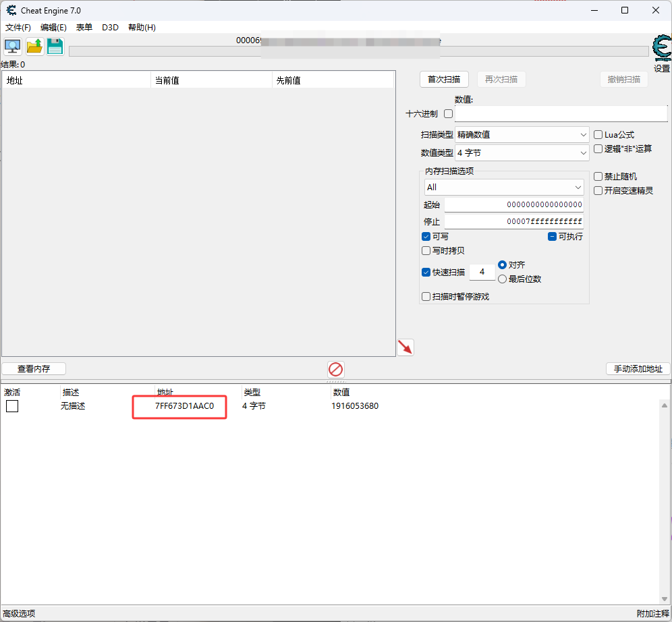
Task: Click 附加注释 in the status bar
Action: [x=652, y=613]
